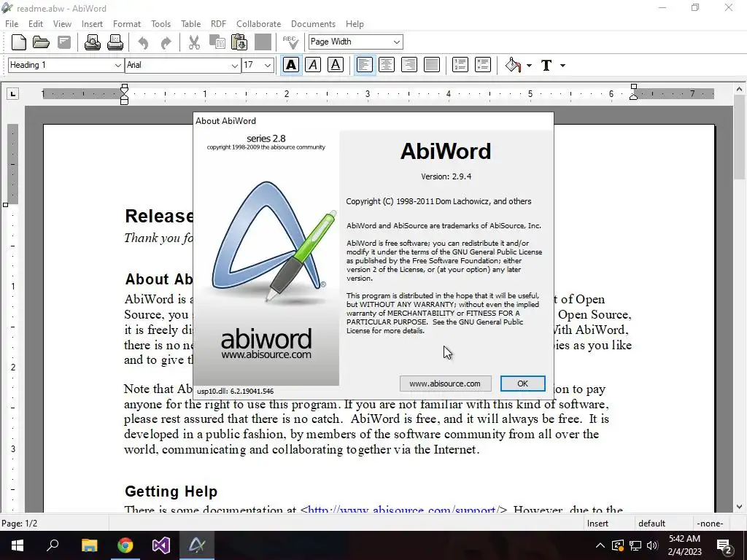The image size is (747, 560).
Task: Click the right indent marker on ruler
Action: (x=634, y=91)
